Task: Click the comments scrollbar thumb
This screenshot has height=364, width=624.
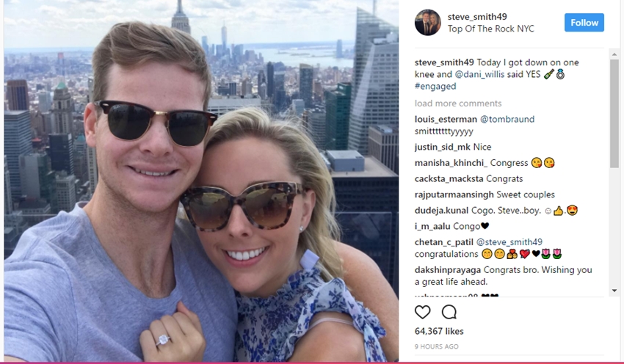Action: tap(614, 113)
